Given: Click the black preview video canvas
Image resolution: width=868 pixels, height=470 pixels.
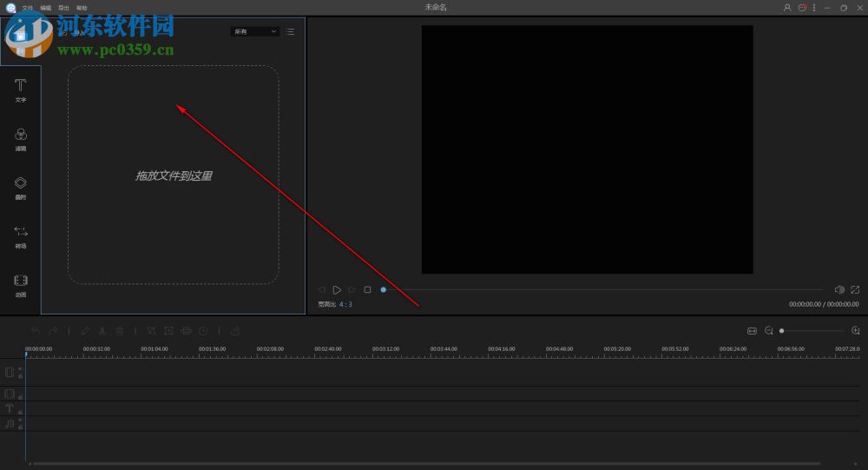Looking at the screenshot, I should pos(588,149).
